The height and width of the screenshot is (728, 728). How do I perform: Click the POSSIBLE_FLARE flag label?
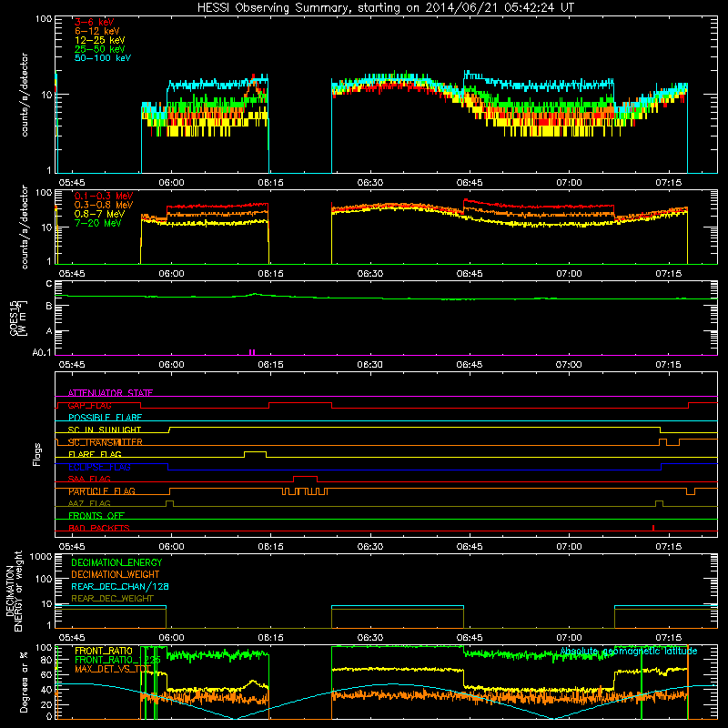pos(105,418)
